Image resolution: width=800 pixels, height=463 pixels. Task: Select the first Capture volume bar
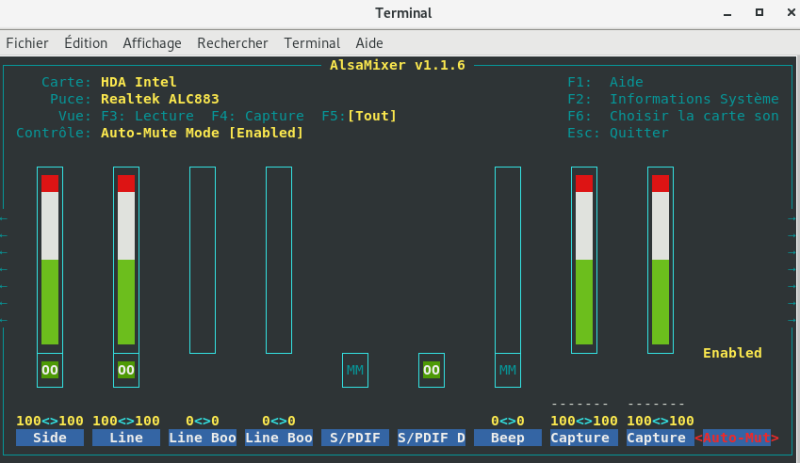(x=584, y=260)
